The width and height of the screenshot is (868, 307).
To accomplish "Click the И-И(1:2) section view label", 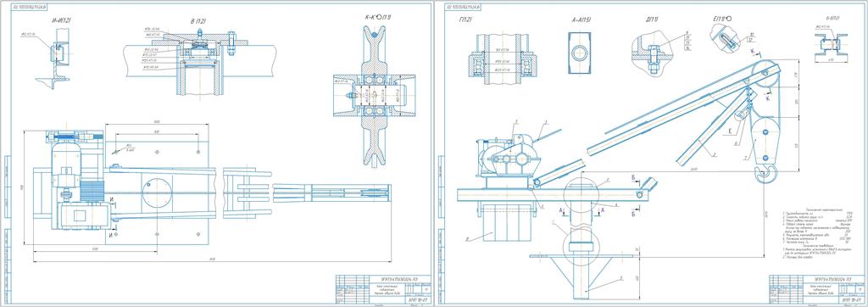I will coord(60,20).
